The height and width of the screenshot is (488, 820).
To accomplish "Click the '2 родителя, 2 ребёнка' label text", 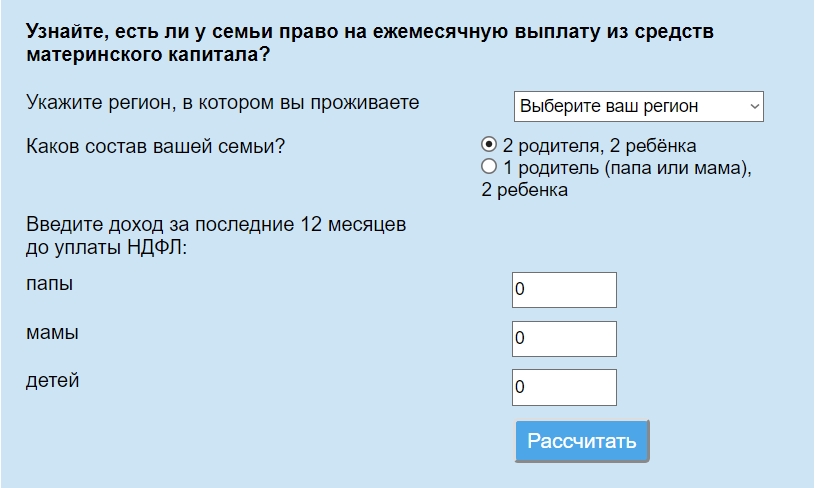I will coord(599,145).
